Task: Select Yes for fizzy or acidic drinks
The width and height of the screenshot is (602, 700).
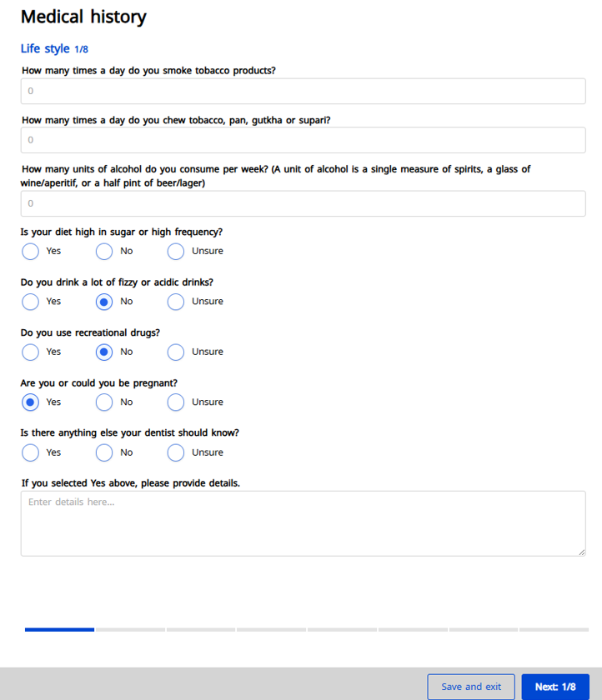Action: click(x=31, y=302)
